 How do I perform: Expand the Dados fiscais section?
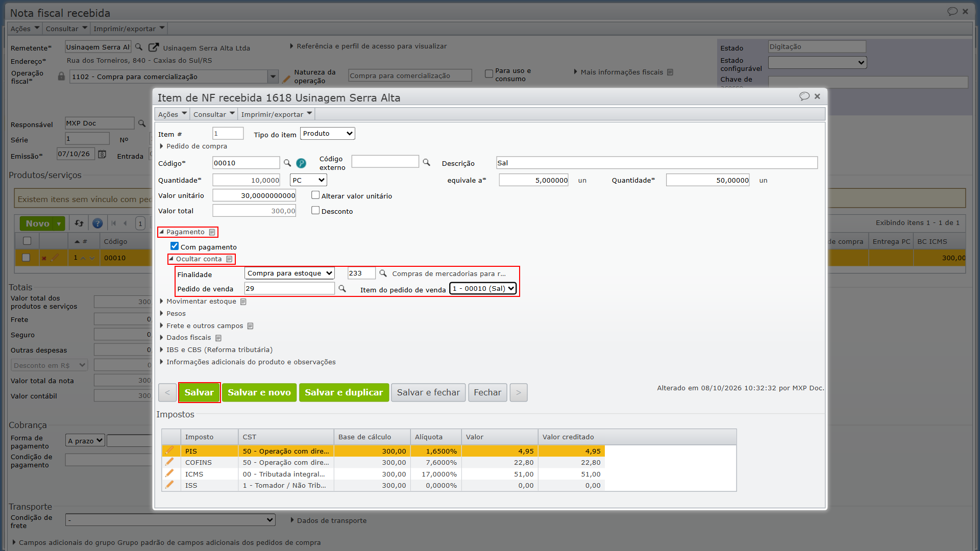[189, 338]
